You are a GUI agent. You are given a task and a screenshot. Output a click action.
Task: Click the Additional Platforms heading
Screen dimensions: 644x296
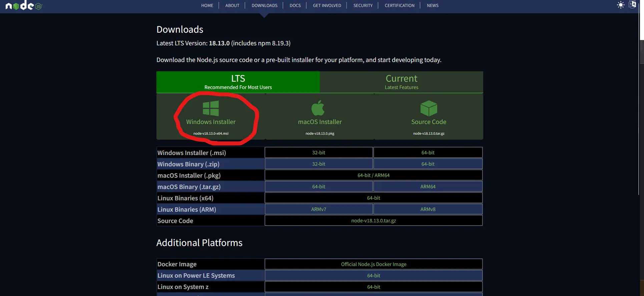pos(199,243)
